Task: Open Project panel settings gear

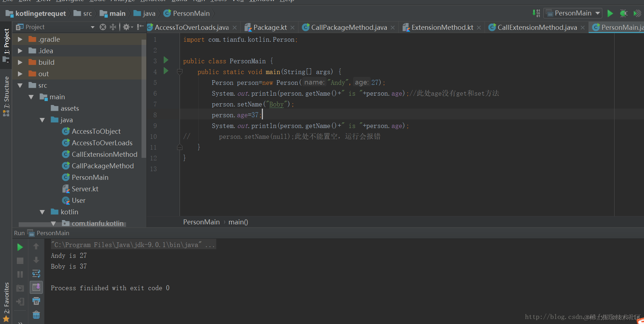Action: [x=128, y=27]
